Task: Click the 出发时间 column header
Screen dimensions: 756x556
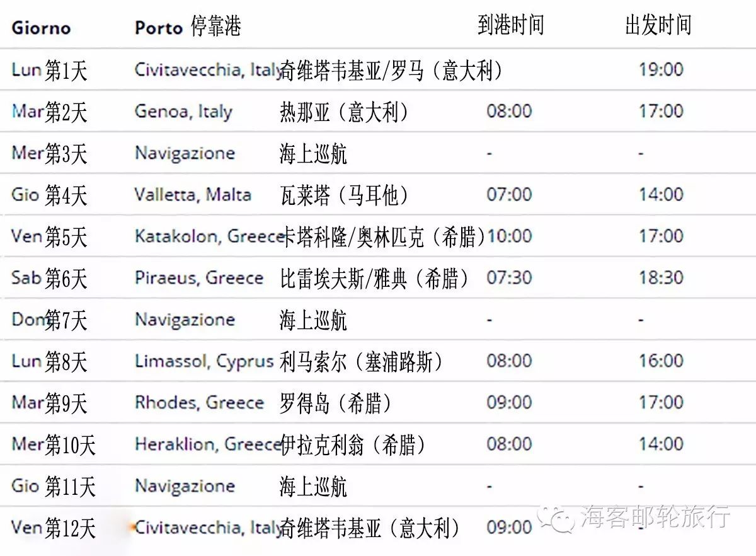Action: (x=658, y=26)
